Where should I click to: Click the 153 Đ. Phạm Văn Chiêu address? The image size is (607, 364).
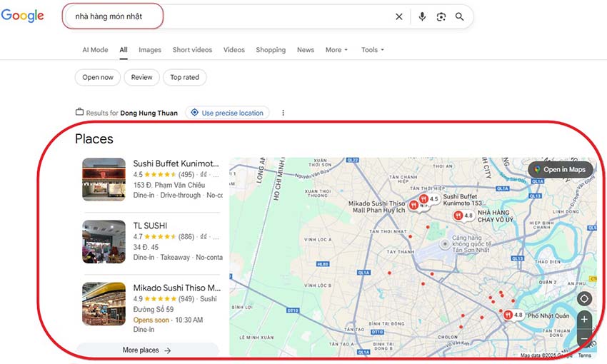(169, 186)
